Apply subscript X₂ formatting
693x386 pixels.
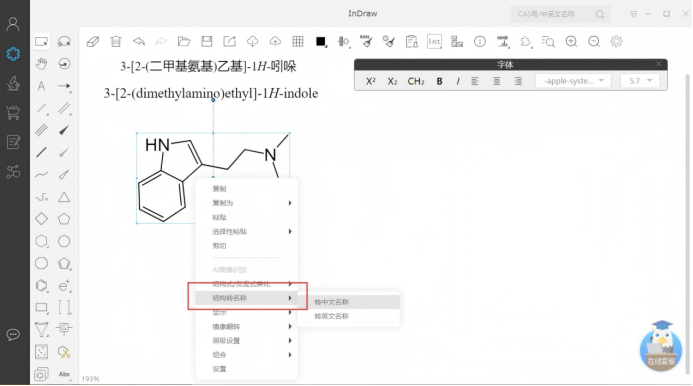(x=392, y=81)
